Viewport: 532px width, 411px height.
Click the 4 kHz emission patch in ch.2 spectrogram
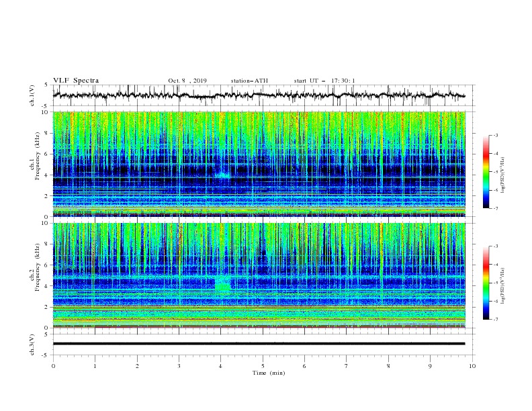click(222, 283)
